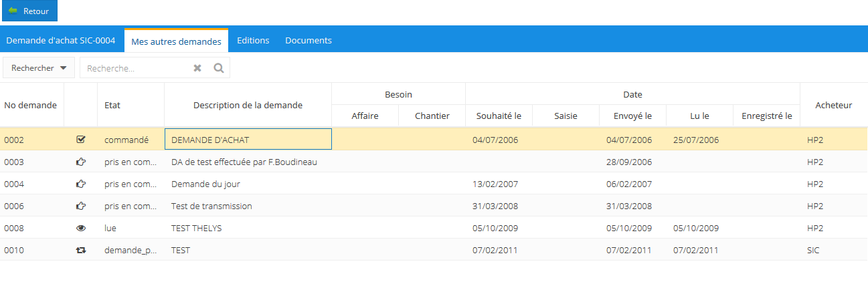Click the Souhaité le date 13/02/2007
Viewport: 868px width, 302px height.
[x=495, y=184]
